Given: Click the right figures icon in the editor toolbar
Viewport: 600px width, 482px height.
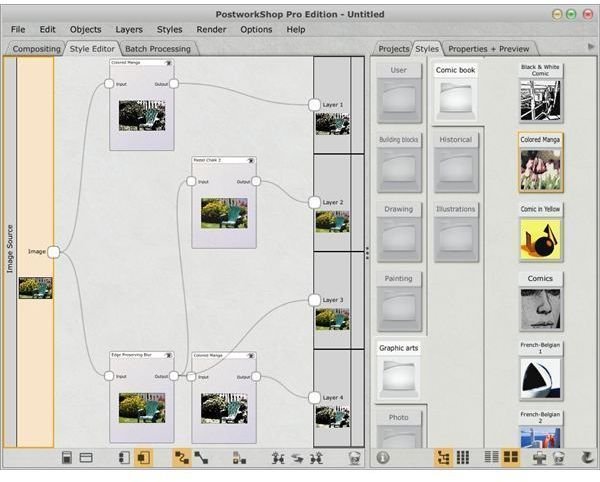Looking at the screenshot, I should (x=316, y=458).
